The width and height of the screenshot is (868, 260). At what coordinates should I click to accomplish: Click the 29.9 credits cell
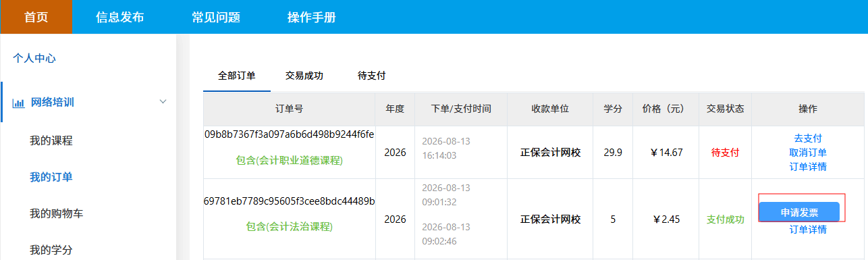pos(613,153)
